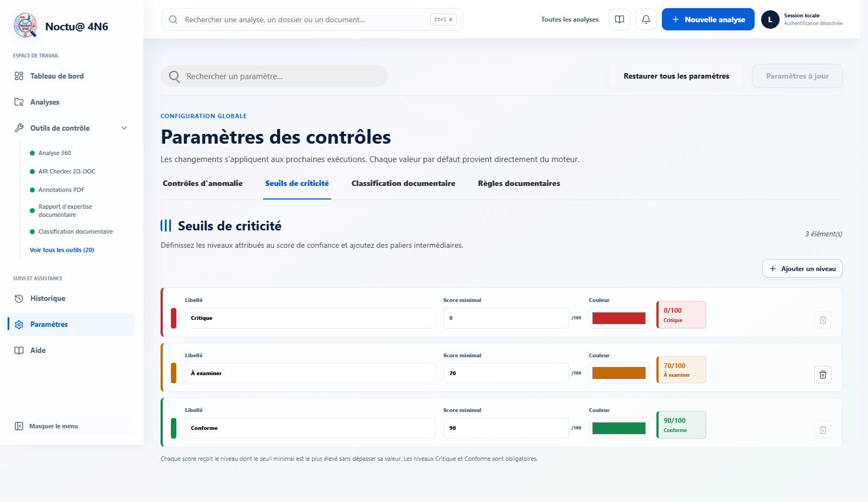Open Rapport d'expertise documentaire tool
The height and width of the screenshot is (502, 868).
(x=65, y=210)
